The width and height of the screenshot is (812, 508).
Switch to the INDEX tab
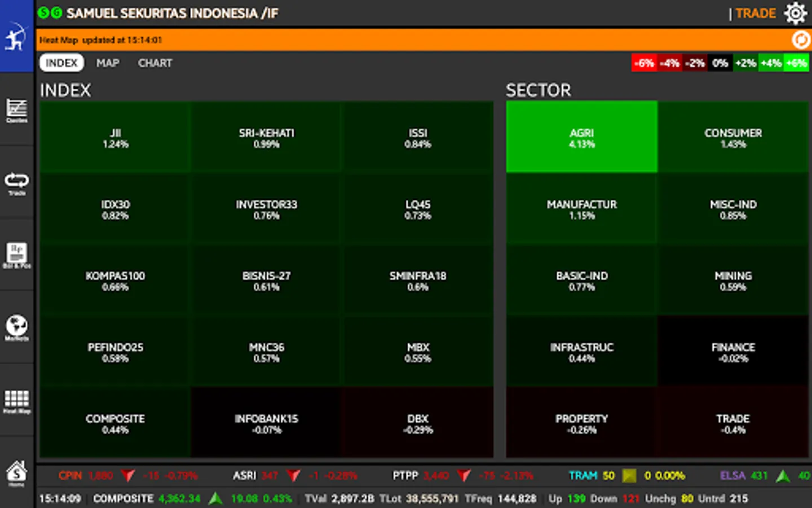pos(61,63)
